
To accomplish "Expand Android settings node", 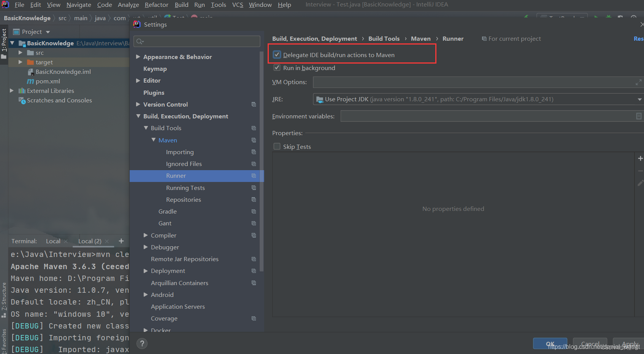I will pos(146,295).
